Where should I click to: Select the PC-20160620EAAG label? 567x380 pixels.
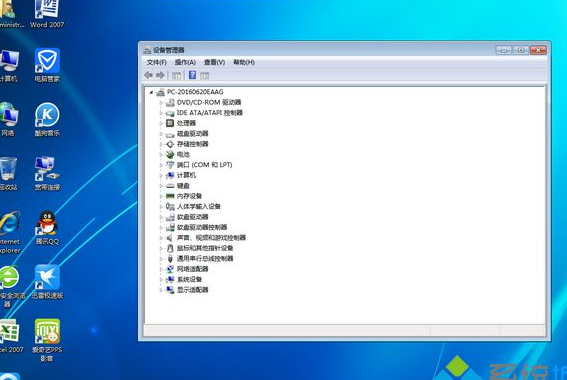coord(195,92)
